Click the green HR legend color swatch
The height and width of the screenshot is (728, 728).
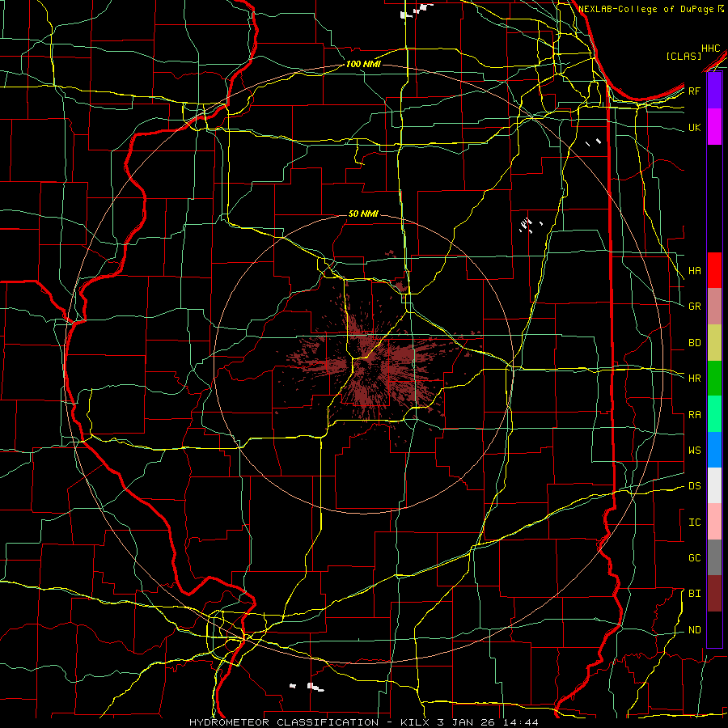(x=714, y=378)
